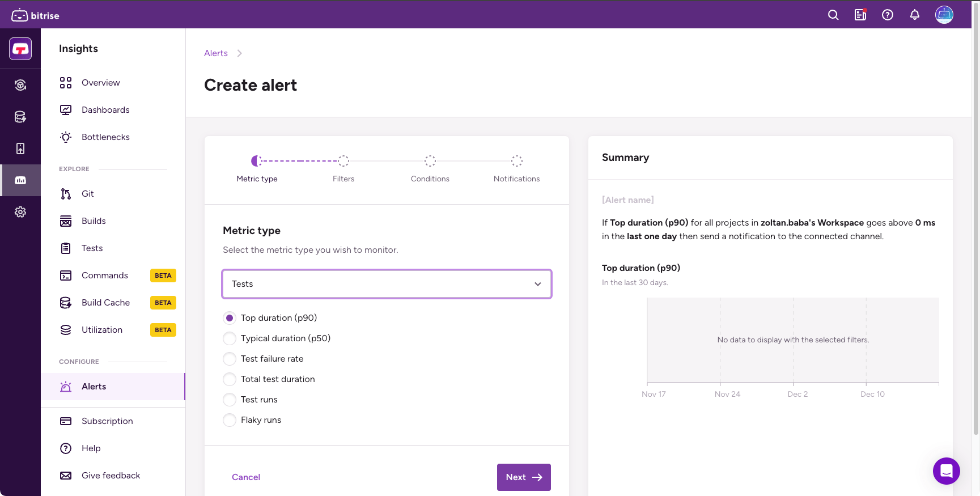Open the Bottlenecks page in sidebar

coord(105,137)
